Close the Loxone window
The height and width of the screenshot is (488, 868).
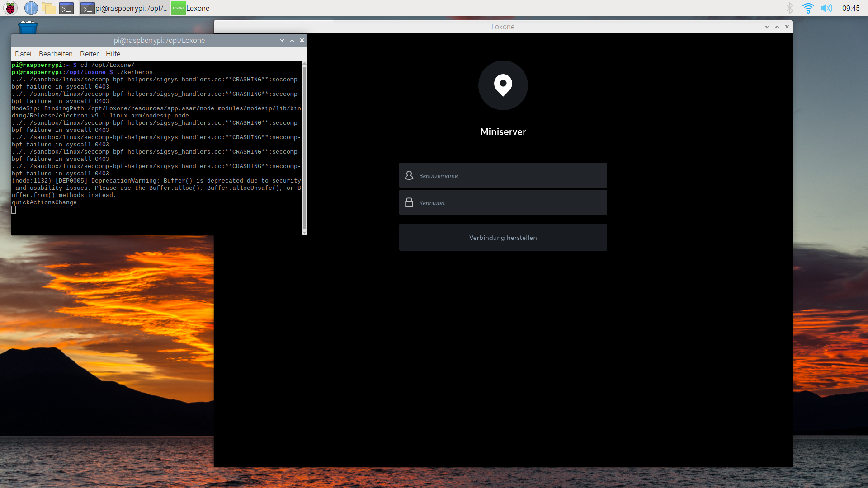(787, 27)
